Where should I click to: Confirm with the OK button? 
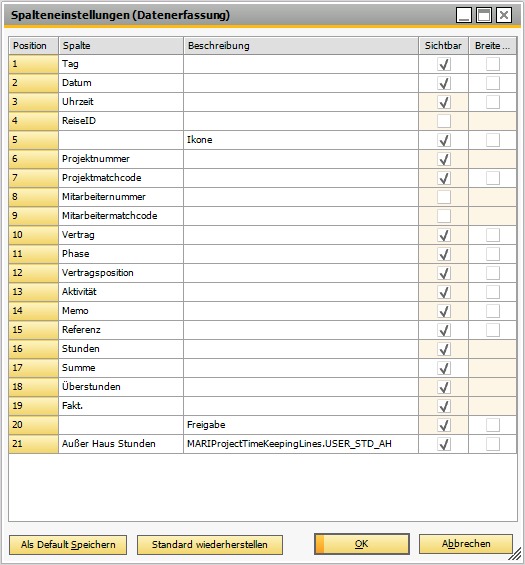[x=362, y=544]
